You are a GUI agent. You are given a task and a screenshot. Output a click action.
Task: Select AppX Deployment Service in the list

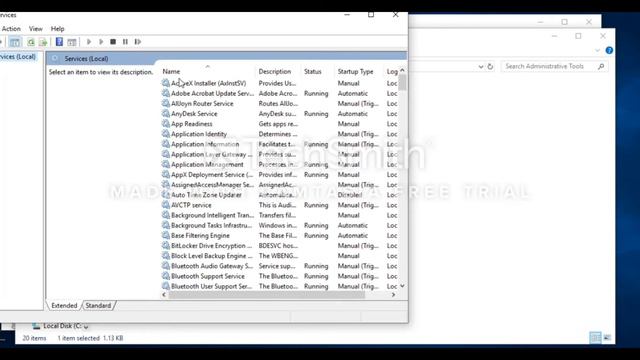pos(280,175)
